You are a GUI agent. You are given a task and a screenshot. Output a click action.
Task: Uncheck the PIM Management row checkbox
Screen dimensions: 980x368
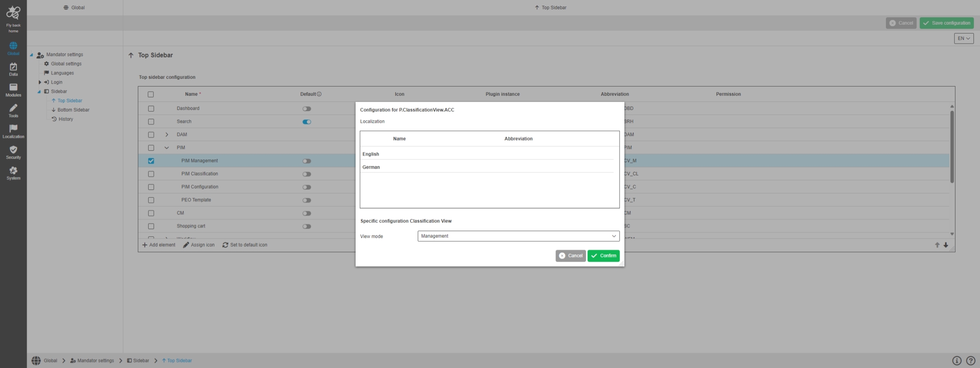point(151,161)
